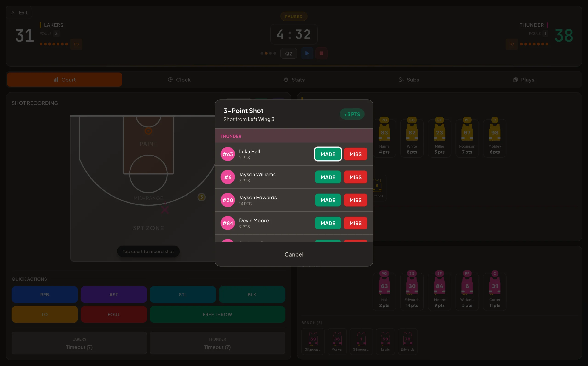588x366 pixels.
Task: Select Lewis's number 59 bench jersey
Action: tap(385, 340)
